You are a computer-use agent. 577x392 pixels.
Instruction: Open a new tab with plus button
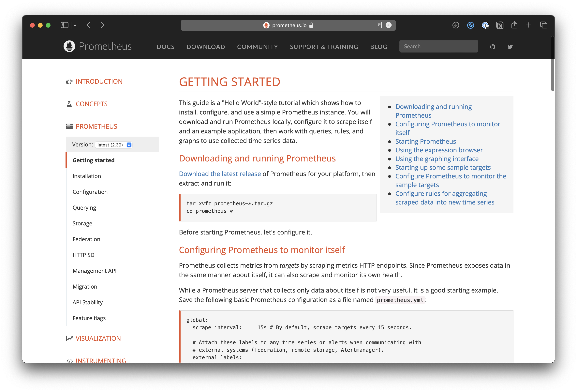(529, 25)
